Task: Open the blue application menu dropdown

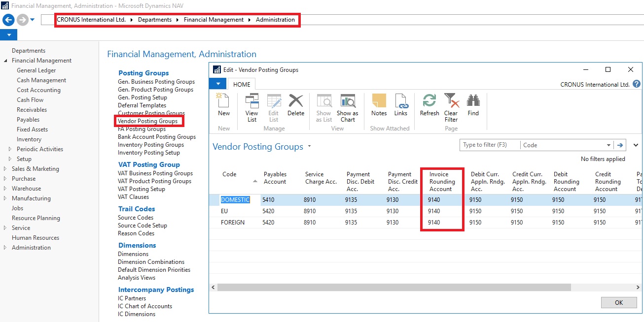Action: coord(217,84)
